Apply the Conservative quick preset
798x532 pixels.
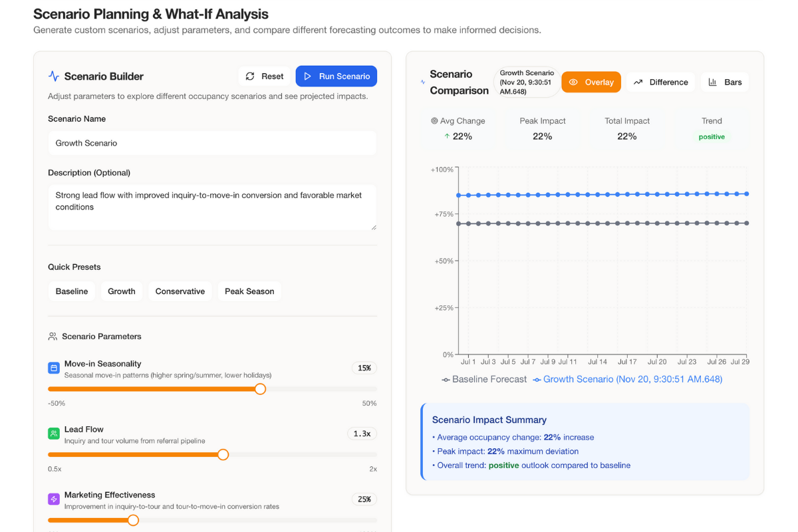pyautogui.click(x=180, y=291)
